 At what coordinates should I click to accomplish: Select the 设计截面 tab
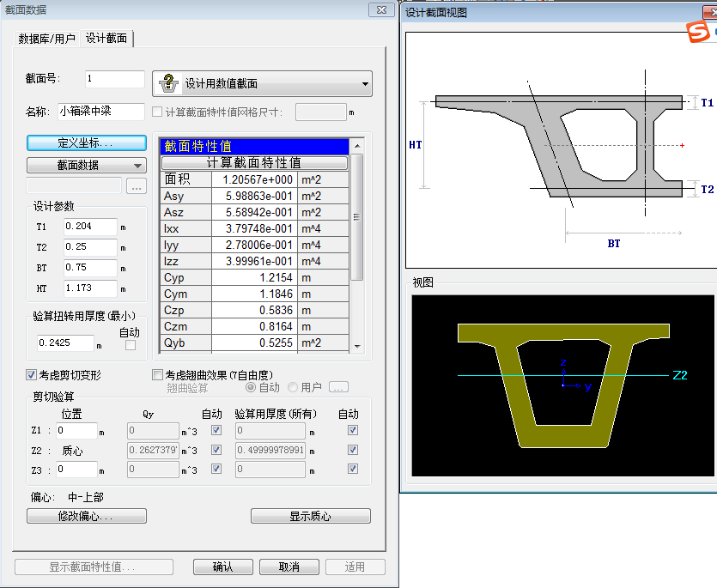point(106,39)
